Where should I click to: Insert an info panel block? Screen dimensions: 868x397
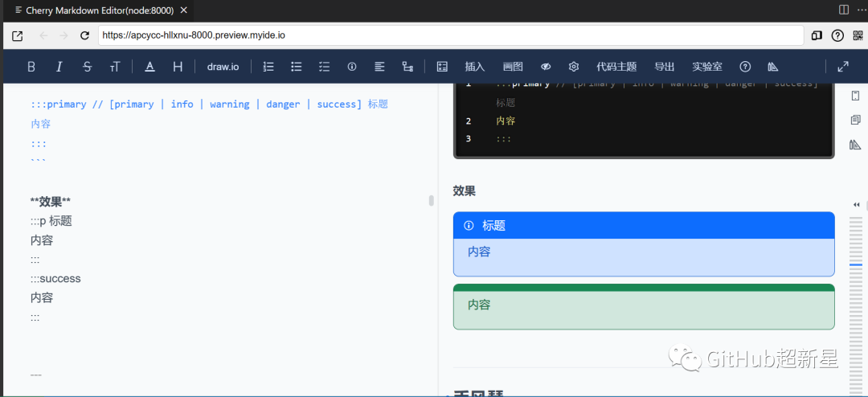(351, 67)
